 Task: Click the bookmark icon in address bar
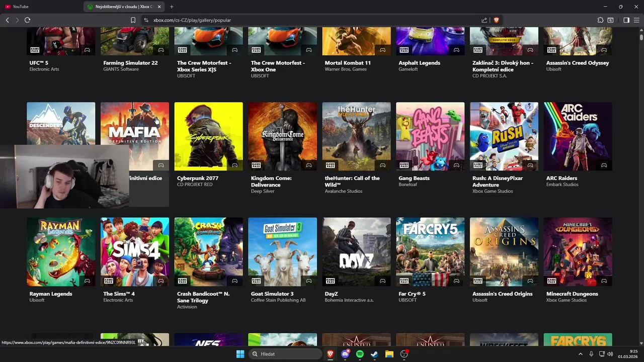pos(133,20)
